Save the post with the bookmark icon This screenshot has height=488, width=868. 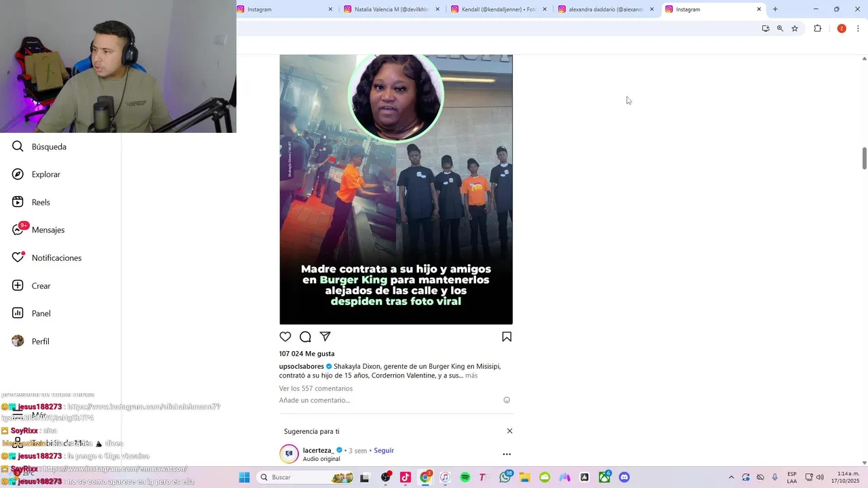point(507,337)
